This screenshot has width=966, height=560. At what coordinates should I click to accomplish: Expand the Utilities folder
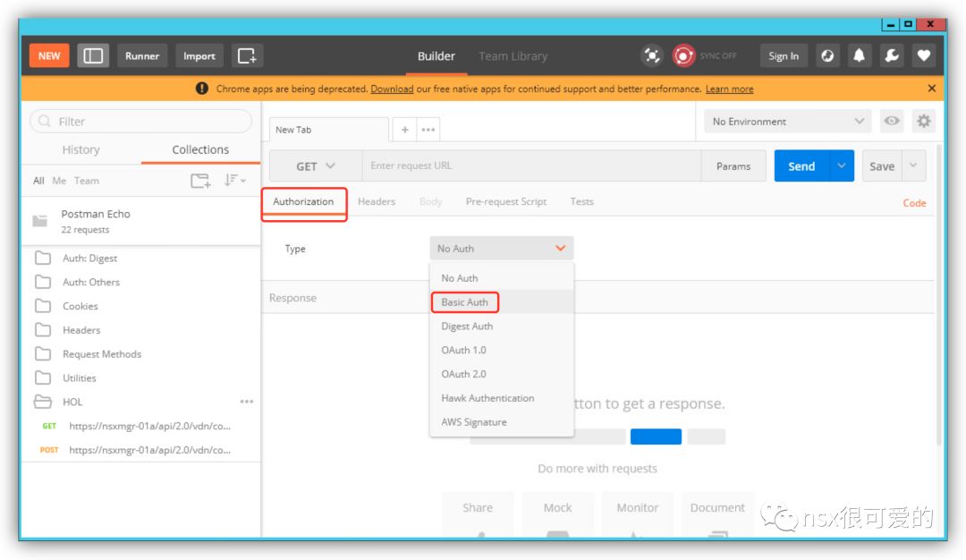(x=141, y=378)
